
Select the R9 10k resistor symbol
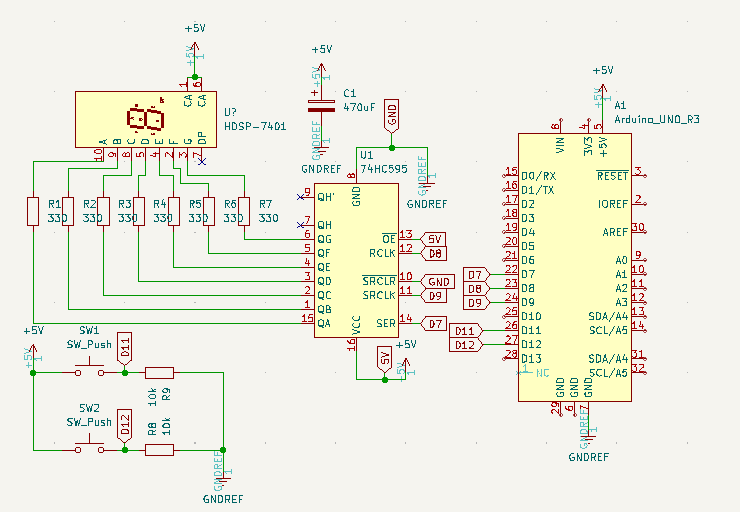coord(160,373)
